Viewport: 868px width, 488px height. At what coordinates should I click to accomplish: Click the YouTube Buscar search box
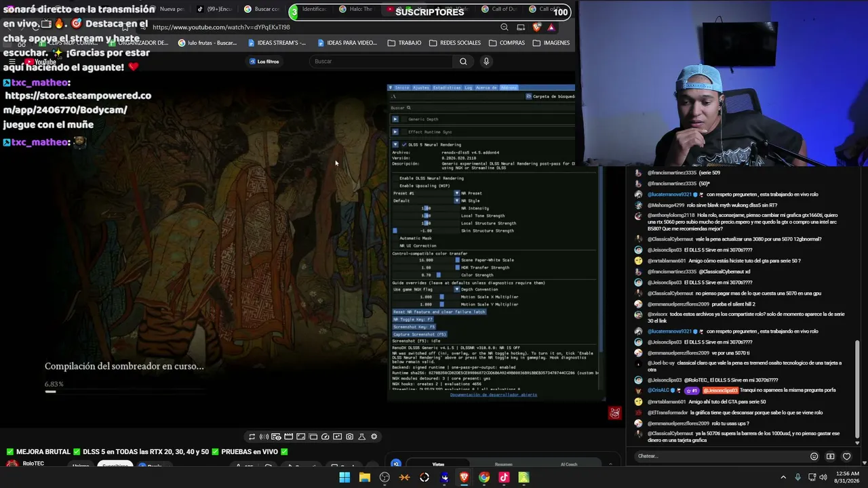(382, 62)
